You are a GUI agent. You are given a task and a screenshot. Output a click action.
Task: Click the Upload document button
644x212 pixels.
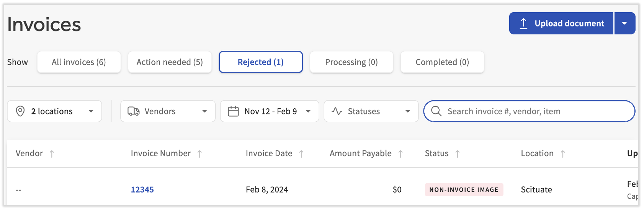coord(561,23)
